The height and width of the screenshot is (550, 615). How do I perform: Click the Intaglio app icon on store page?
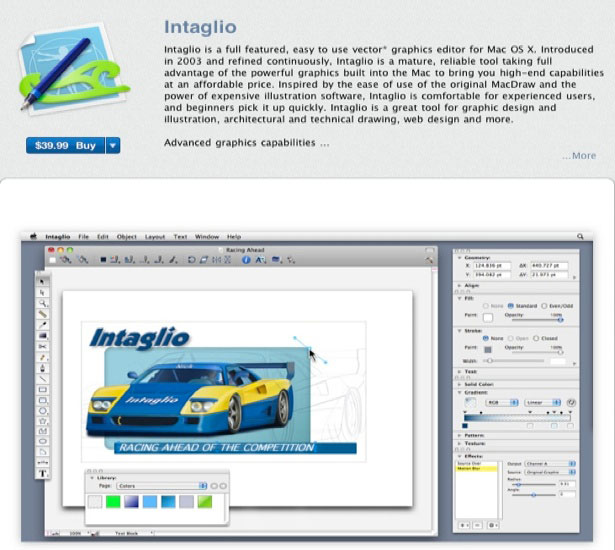pyautogui.click(x=73, y=70)
